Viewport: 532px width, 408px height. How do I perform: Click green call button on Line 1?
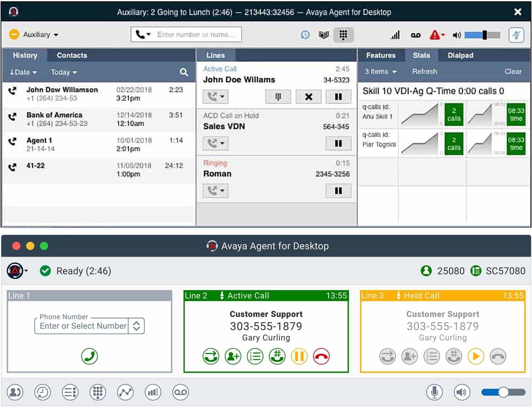pos(89,356)
